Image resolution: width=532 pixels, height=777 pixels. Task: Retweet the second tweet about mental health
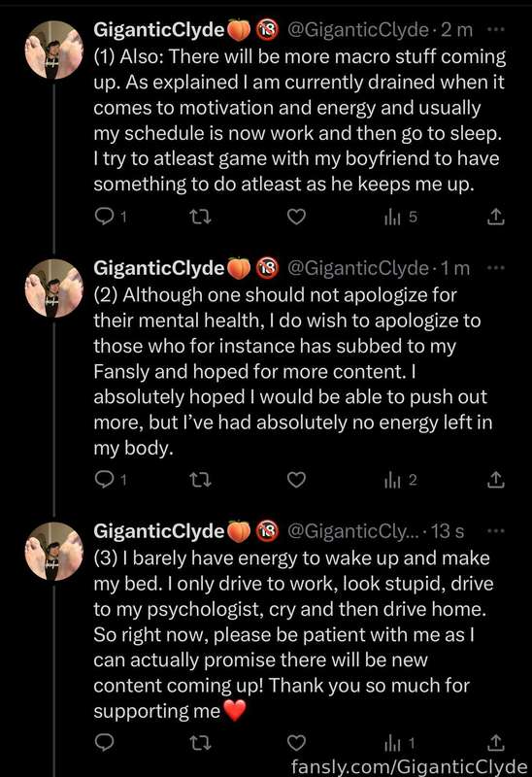(200, 479)
